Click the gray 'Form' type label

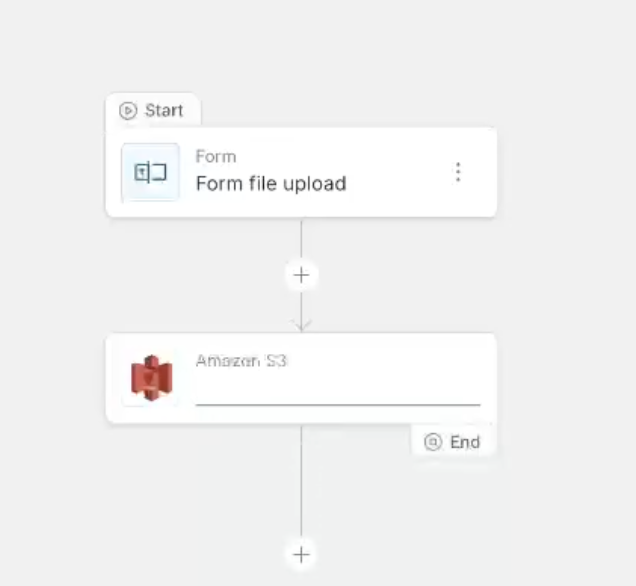click(x=216, y=157)
